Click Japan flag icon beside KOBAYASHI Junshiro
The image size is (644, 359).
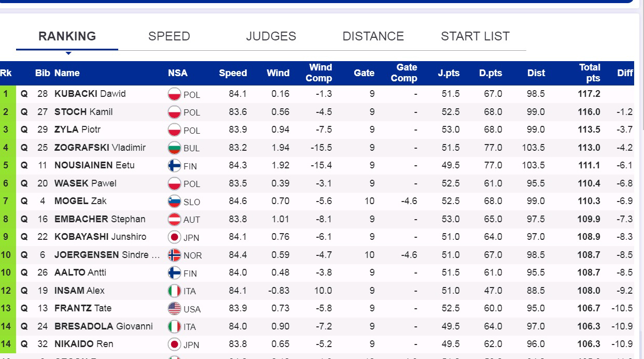[174, 237]
